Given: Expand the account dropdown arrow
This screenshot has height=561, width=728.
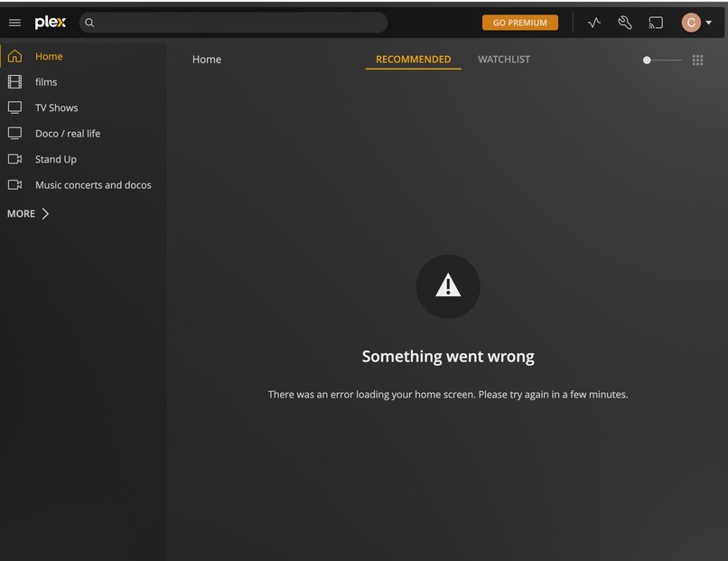Looking at the screenshot, I should click(x=708, y=23).
